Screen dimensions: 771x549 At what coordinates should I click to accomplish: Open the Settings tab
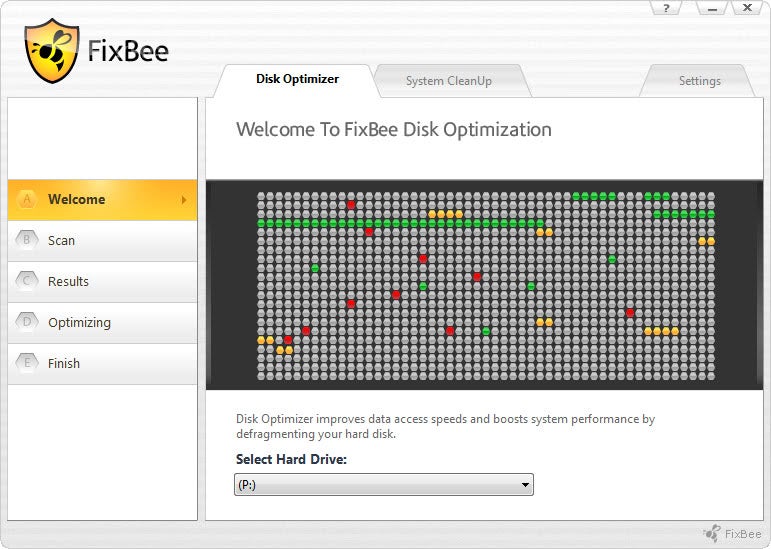699,81
